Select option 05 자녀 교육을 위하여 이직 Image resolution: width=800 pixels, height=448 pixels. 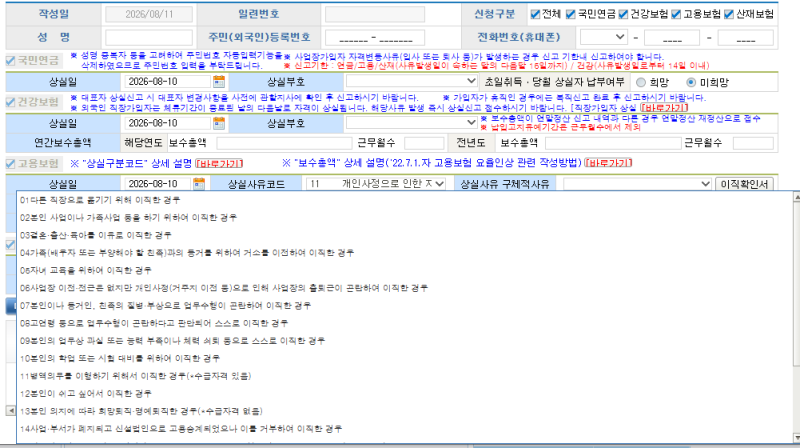pos(404,270)
